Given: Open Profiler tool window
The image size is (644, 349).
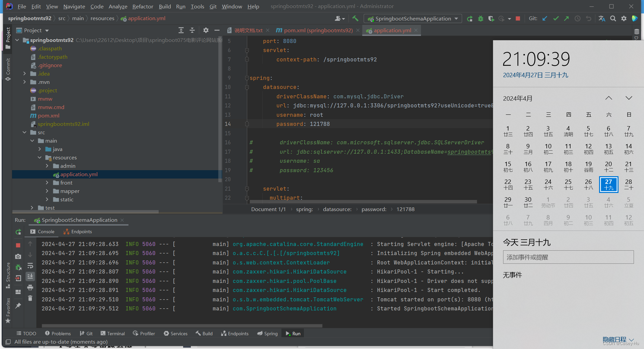Looking at the screenshot, I should pyautogui.click(x=144, y=334).
